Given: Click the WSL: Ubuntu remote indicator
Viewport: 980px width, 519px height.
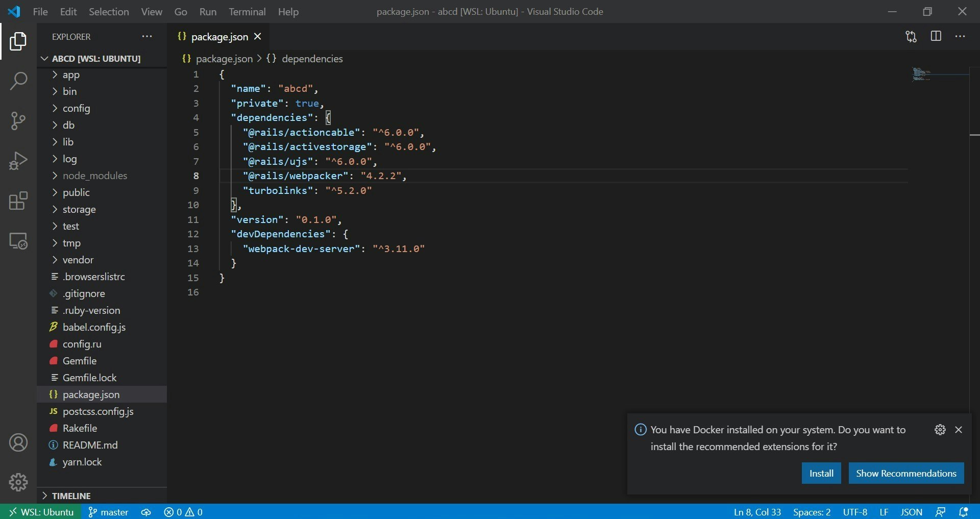Looking at the screenshot, I should tap(41, 512).
